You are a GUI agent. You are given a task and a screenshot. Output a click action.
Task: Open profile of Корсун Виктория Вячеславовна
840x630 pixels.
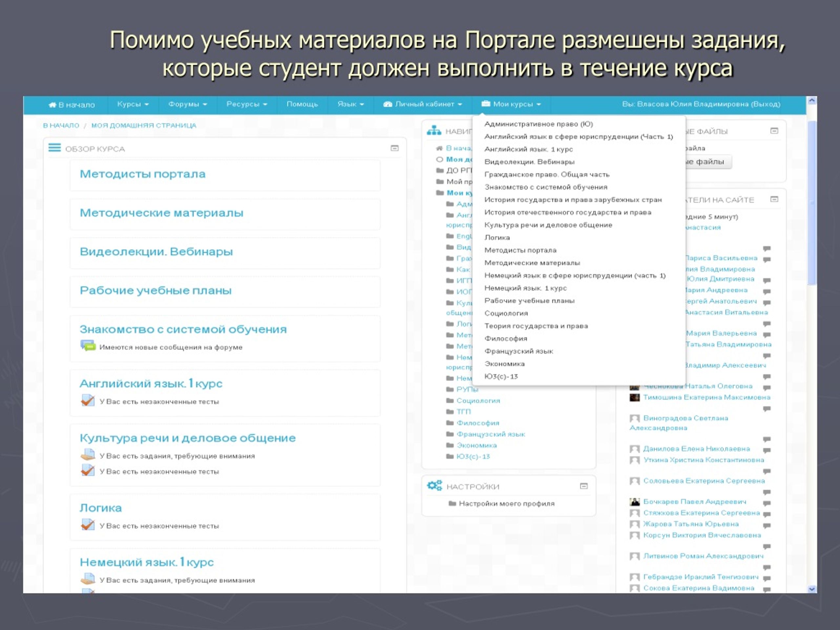[702, 535]
